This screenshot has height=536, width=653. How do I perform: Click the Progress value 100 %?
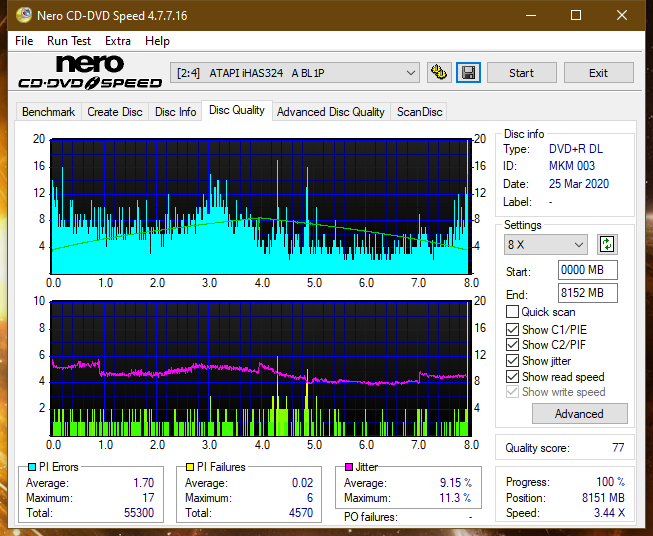[x=611, y=482]
